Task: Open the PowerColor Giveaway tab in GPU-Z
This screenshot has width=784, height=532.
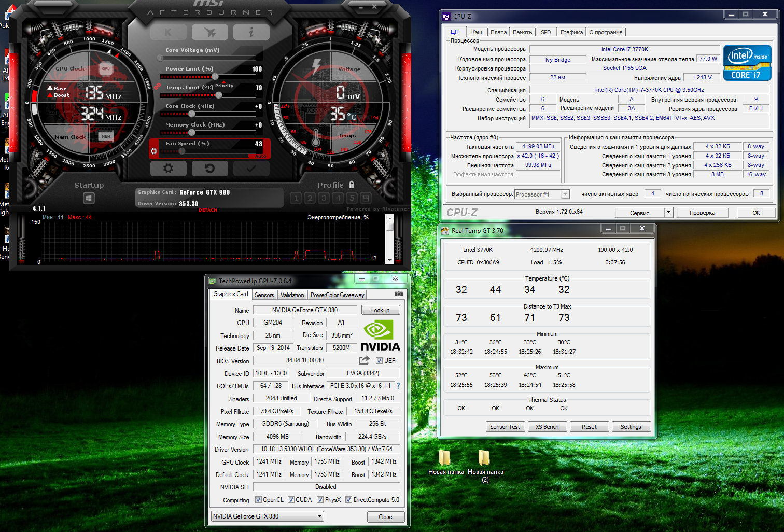Action: pyautogui.click(x=337, y=295)
